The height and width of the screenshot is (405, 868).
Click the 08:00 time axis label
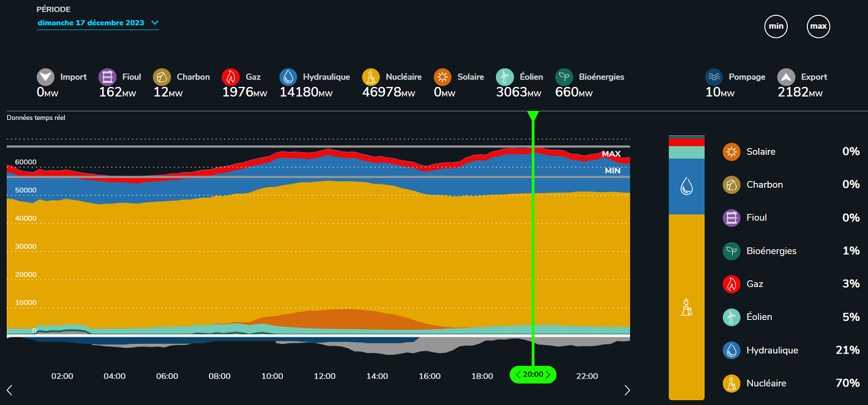coord(220,376)
